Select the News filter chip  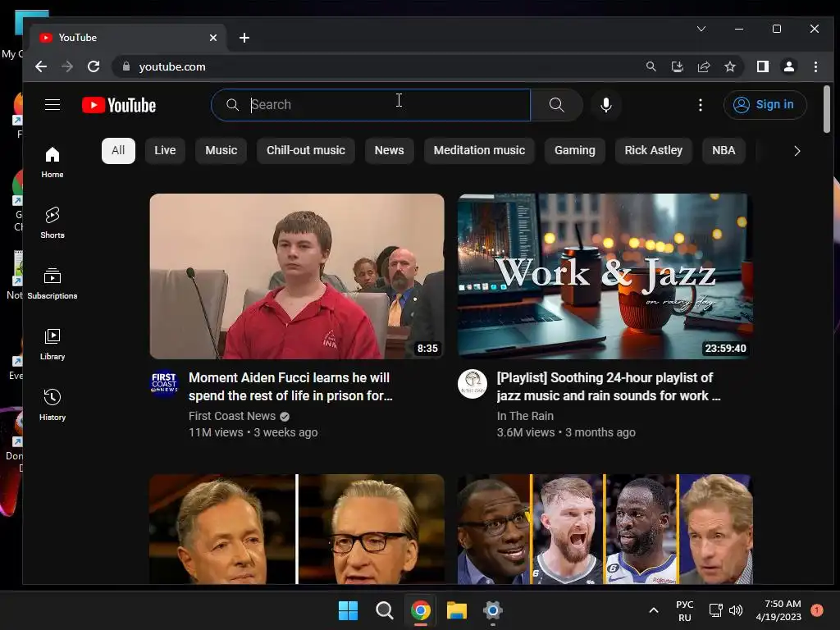click(x=390, y=151)
